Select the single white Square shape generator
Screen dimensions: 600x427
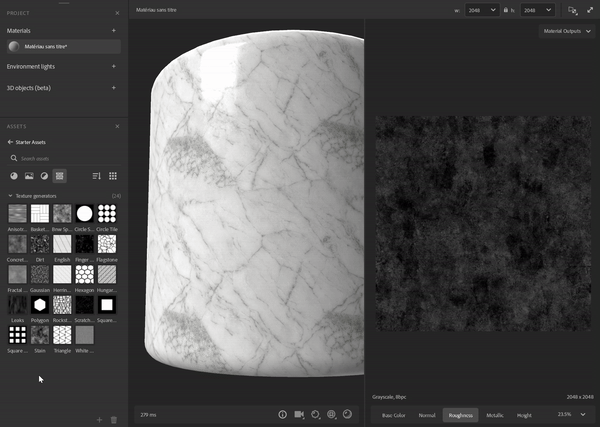[107, 305]
